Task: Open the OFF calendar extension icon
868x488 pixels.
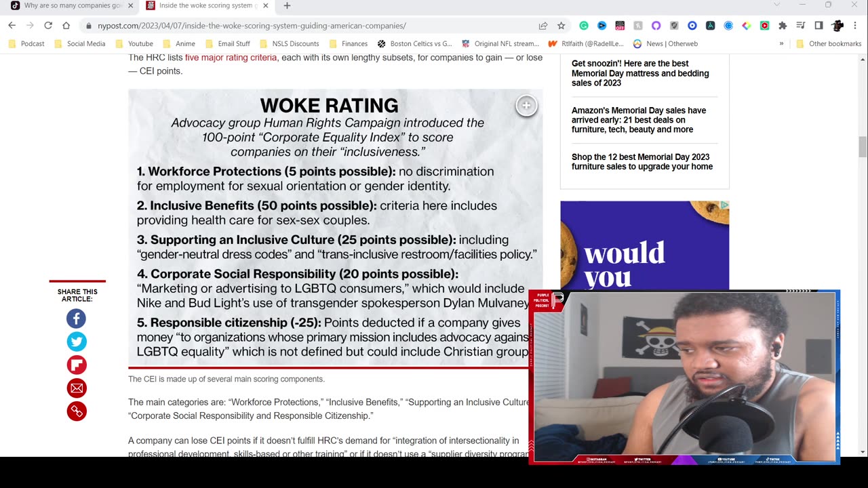Action: [x=620, y=26]
